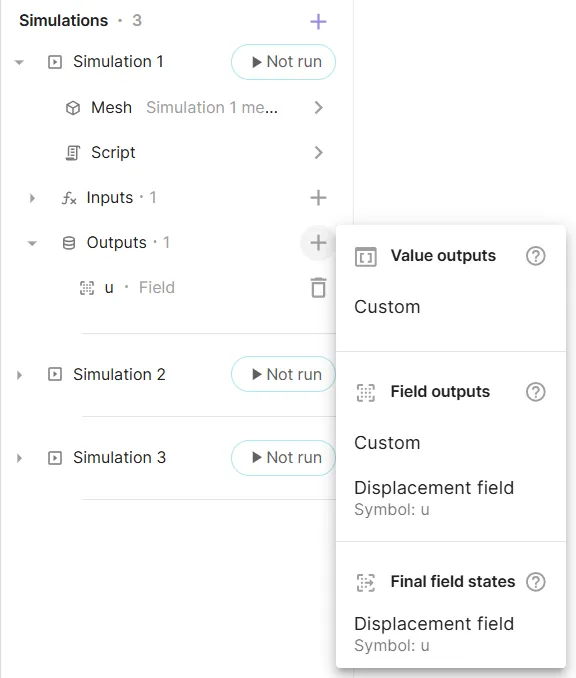Collapse the Outputs section
The width and height of the screenshot is (576, 678).
(32, 243)
